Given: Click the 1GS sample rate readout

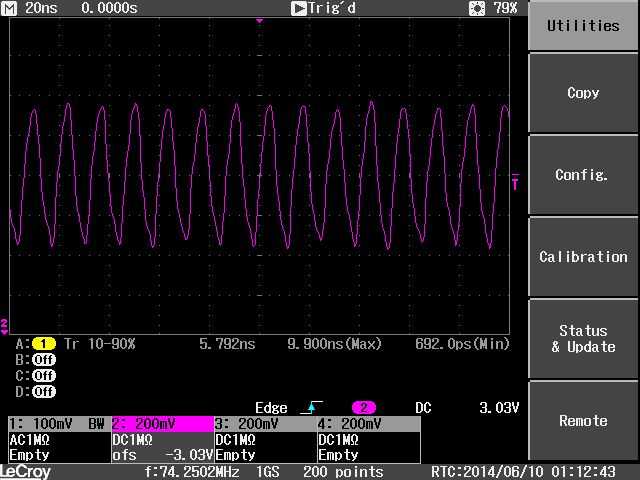Looking at the screenshot, I should [268, 472].
